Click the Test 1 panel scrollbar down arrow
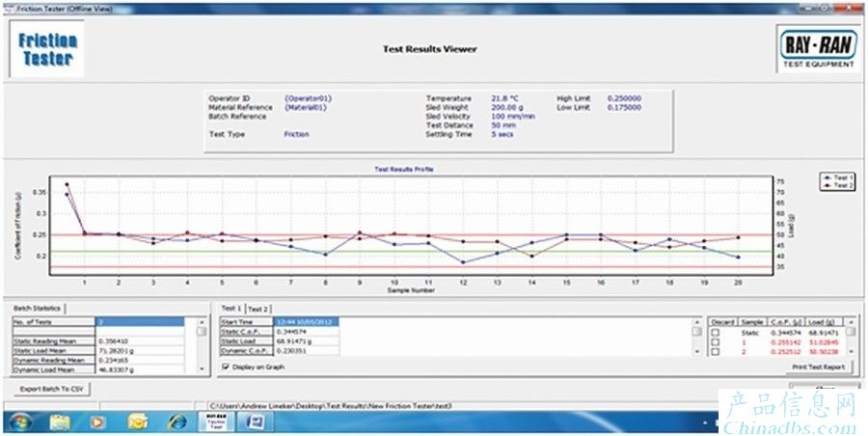Viewport: 868px width, 436px height. click(x=696, y=351)
